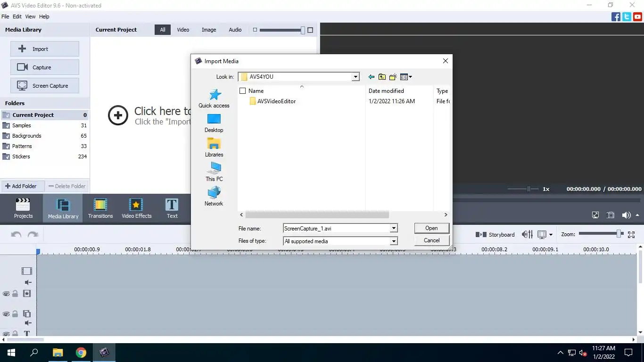Switch preview to full screen mode
This screenshot has height=362, width=644.
click(x=595, y=215)
